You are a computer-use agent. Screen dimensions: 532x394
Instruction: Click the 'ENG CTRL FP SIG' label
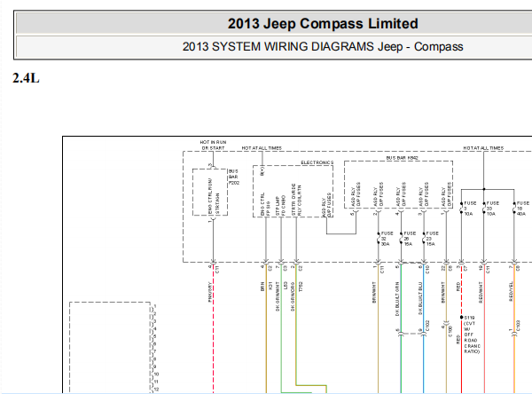[265, 204]
